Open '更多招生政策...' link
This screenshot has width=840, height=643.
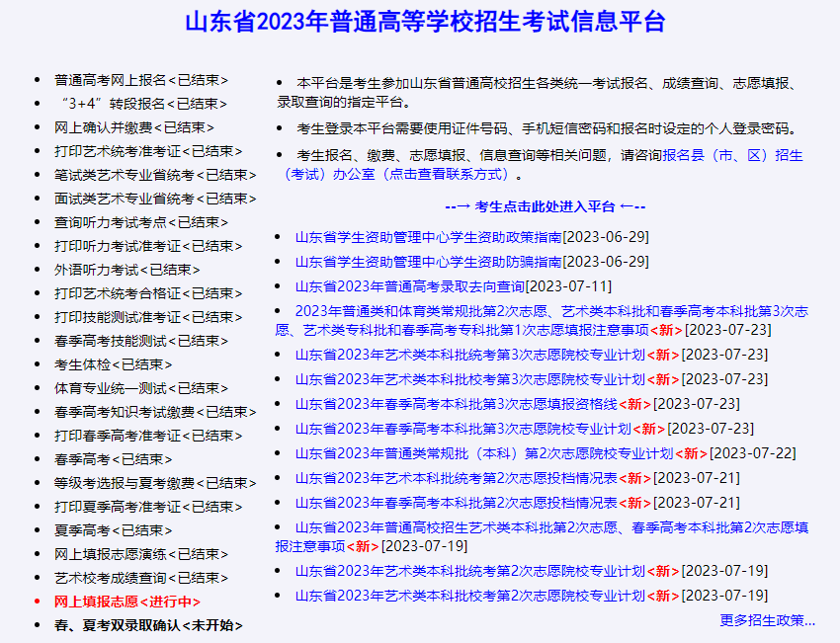pyautogui.click(x=768, y=620)
